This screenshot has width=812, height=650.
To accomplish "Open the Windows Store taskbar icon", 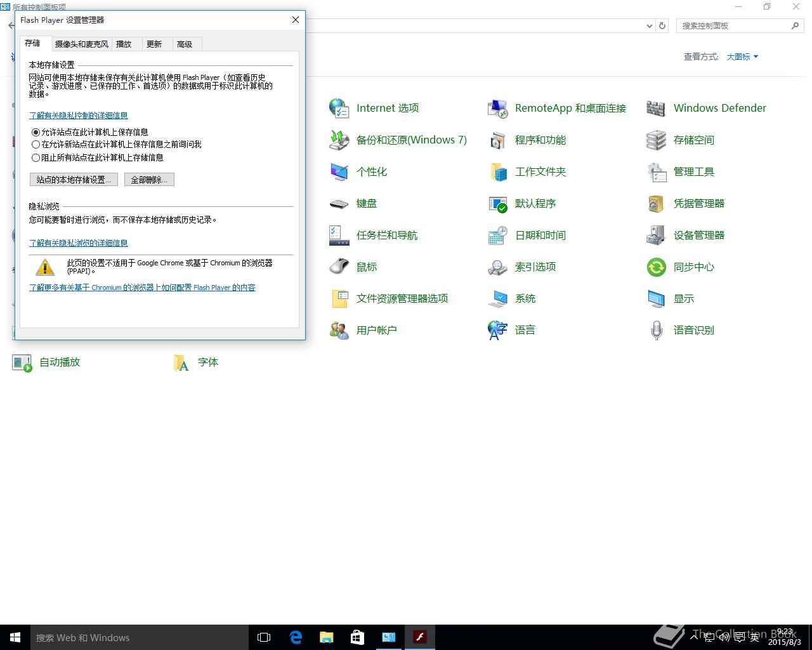I will pyautogui.click(x=358, y=637).
